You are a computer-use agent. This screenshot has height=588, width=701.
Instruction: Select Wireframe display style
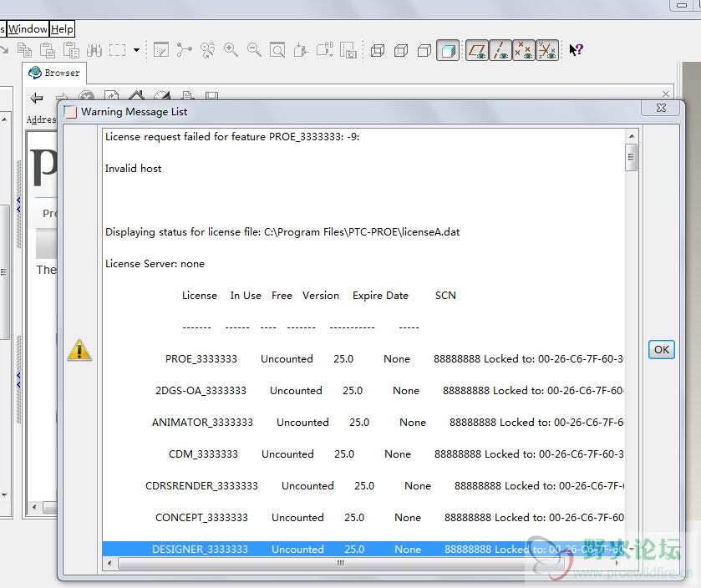[x=378, y=50]
